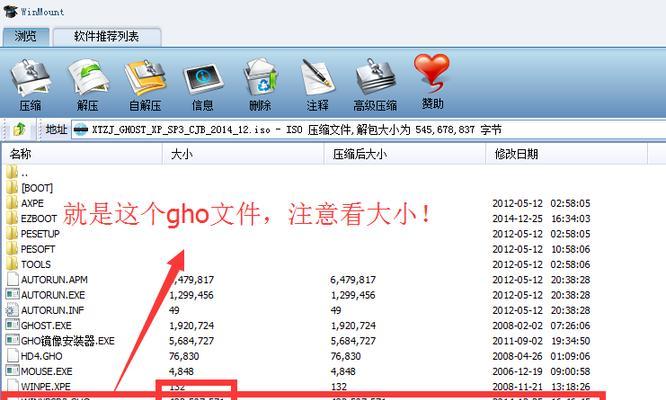
Task: Click size value 5,684,727 in 大小 column
Action: (191, 341)
